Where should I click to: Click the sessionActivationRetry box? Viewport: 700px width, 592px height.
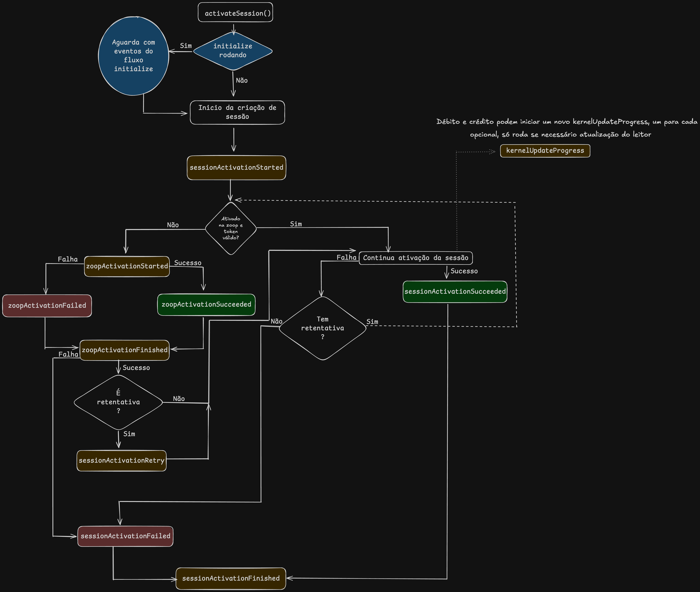[121, 460]
